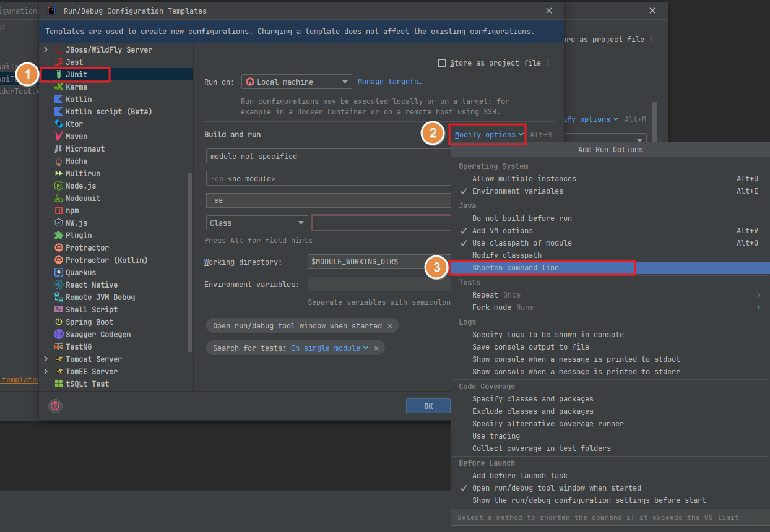The height and width of the screenshot is (532, 770).
Task: Expand Tomcat Server node
Action: (45, 359)
